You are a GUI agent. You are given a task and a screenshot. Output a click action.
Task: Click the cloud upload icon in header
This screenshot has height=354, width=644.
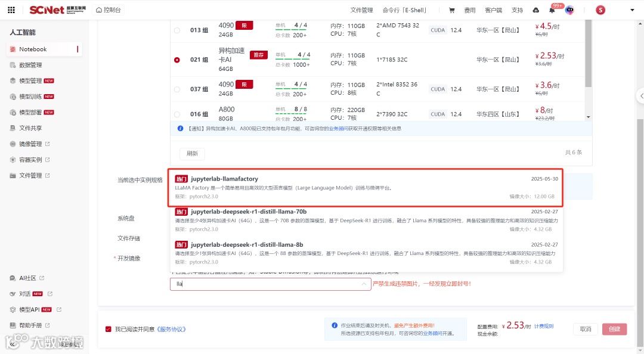[536, 10]
